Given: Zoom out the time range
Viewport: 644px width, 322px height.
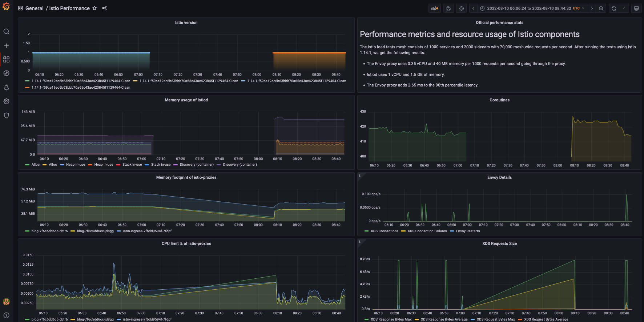Looking at the screenshot, I should [601, 8].
